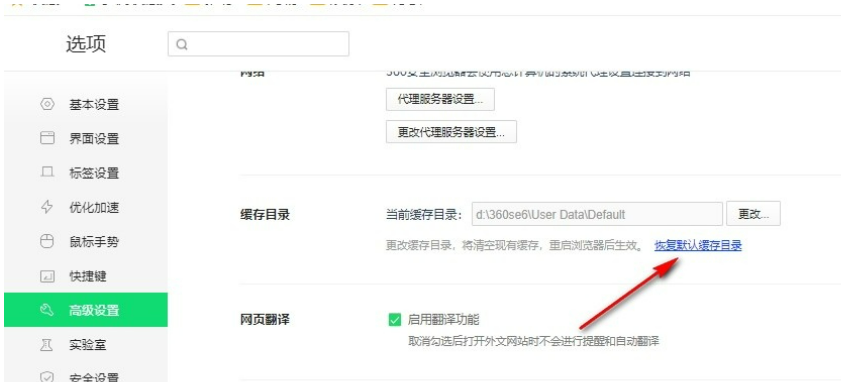Click the 选项 page title
The image size is (841, 382).
pyautogui.click(x=86, y=43)
